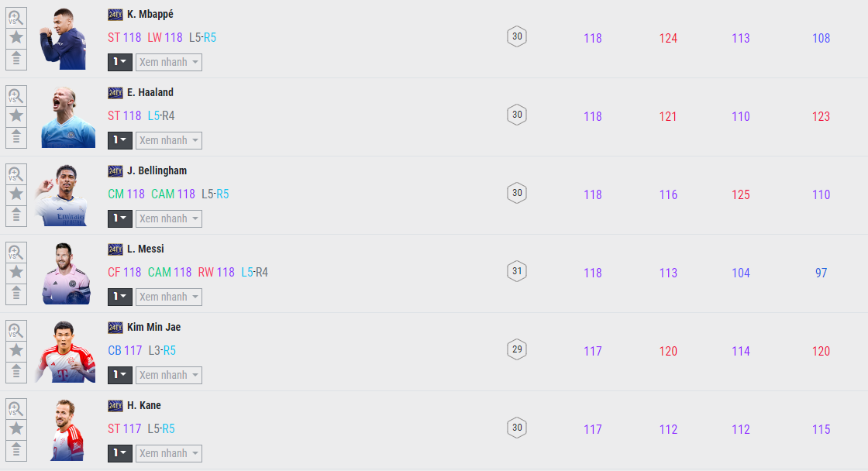This screenshot has height=471, width=868.
Task: Open the J. Bellingham player name link
Action: coord(157,170)
